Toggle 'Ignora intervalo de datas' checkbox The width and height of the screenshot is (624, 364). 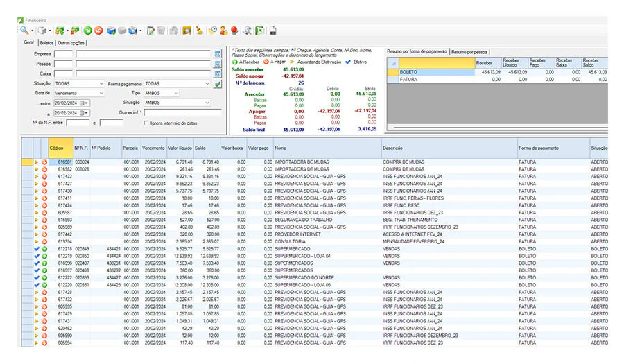tap(146, 123)
